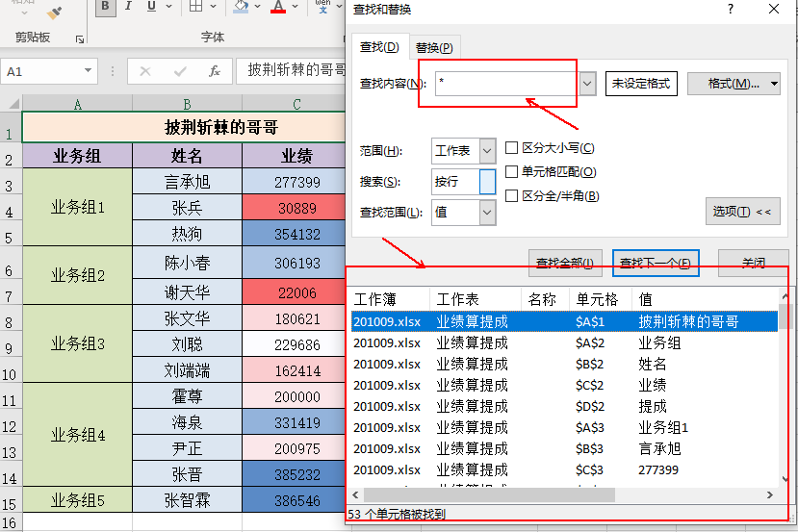Click the 值 results column header
This screenshot has width=798, height=532.
[x=705, y=299]
